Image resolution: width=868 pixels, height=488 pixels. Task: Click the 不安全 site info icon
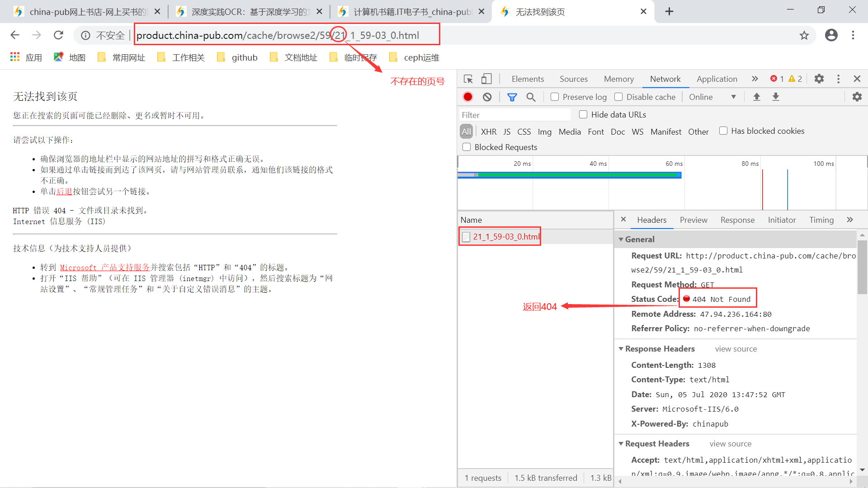coord(85,35)
